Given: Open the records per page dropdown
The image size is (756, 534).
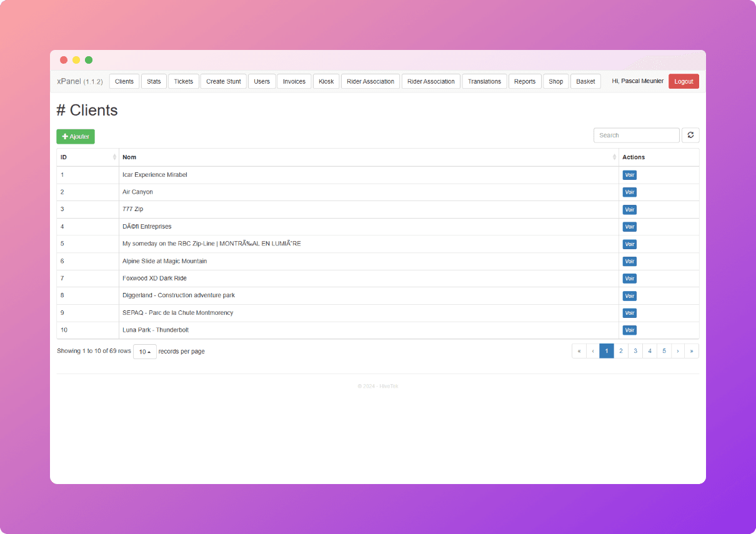Looking at the screenshot, I should (x=144, y=352).
